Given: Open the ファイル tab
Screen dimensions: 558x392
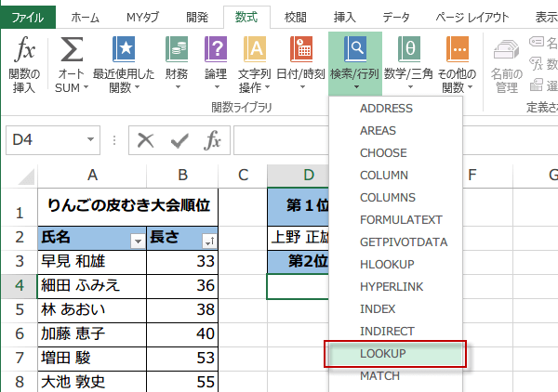Looking at the screenshot, I should pyautogui.click(x=28, y=17).
